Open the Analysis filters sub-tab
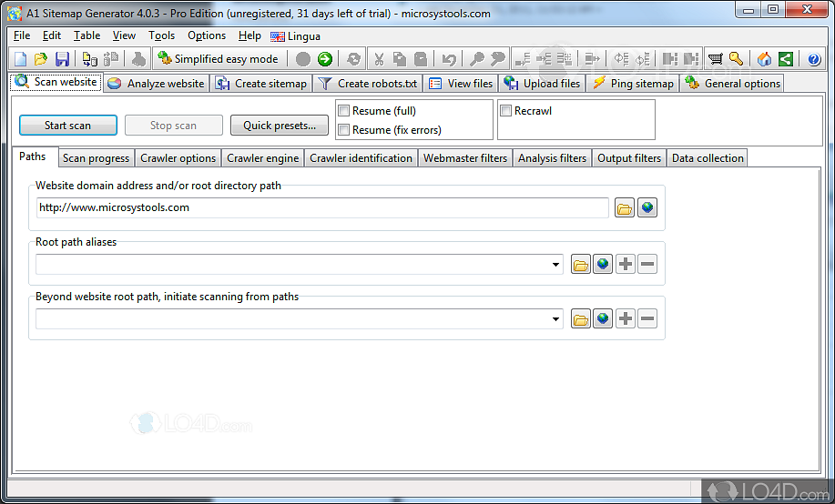This screenshot has height=504, width=835. click(552, 158)
